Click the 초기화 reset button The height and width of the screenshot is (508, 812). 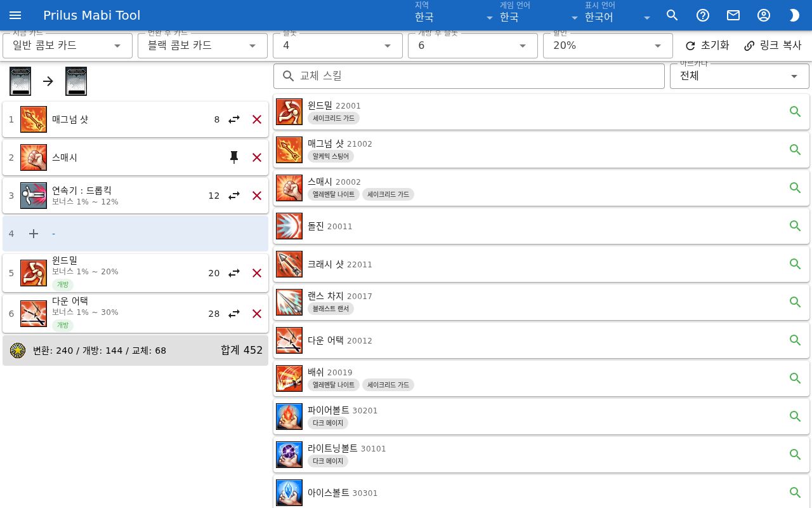coord(707,46)
